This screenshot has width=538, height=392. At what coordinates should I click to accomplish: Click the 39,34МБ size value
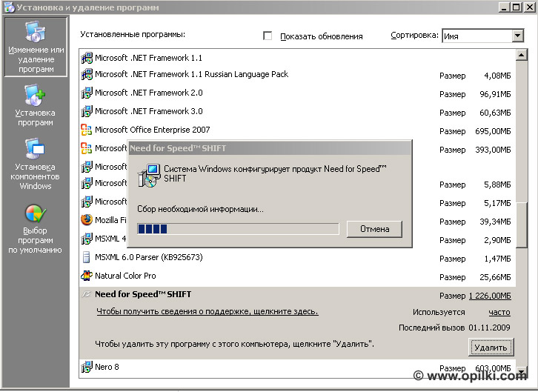[495, 222]
